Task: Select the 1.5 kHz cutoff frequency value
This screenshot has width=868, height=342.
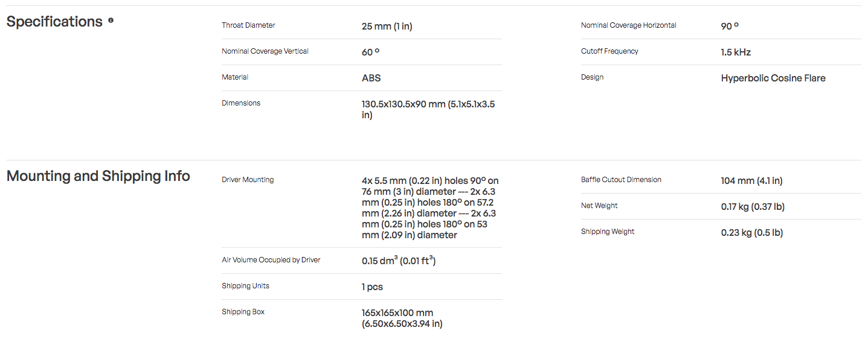Action: 736,52
